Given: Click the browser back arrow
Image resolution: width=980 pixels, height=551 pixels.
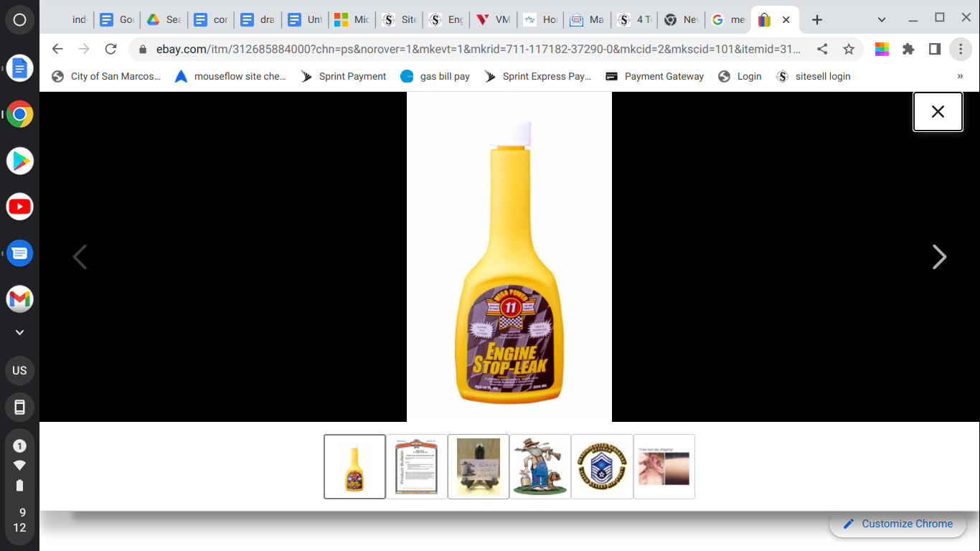Looking at the screenshot, I should click(57, 49).
